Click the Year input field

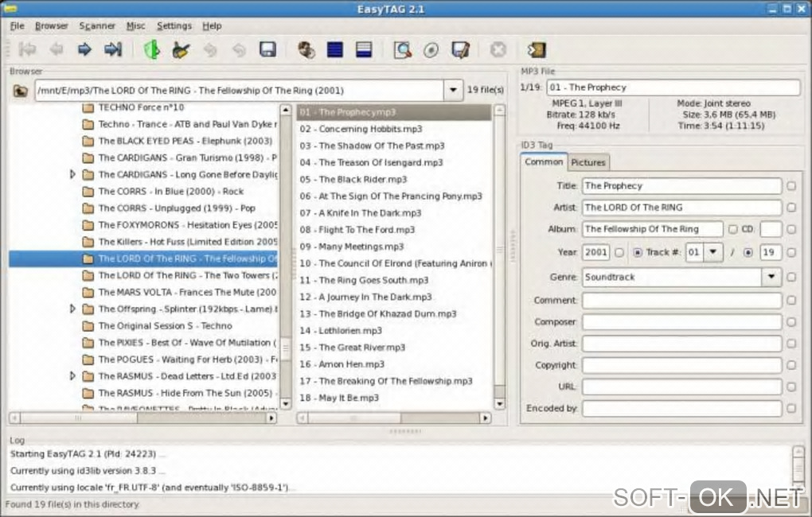596,253
